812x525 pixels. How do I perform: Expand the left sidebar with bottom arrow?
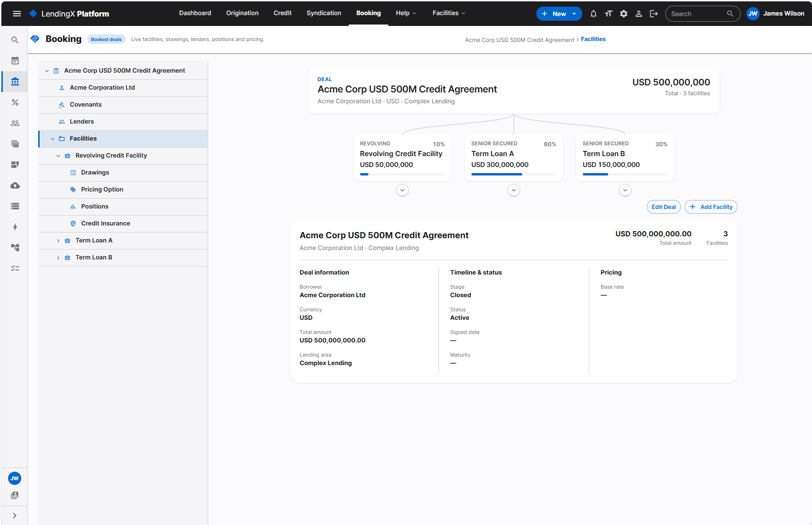click(15, 516)
